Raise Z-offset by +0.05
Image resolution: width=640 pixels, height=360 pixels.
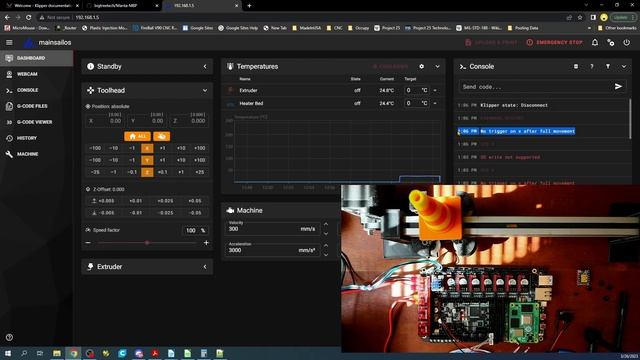click(195, 201)
